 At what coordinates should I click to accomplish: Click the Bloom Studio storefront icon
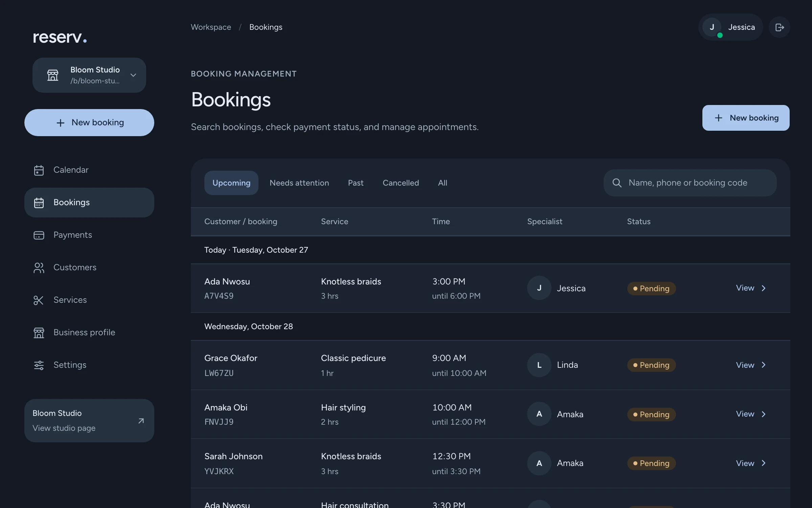[53, 75]
